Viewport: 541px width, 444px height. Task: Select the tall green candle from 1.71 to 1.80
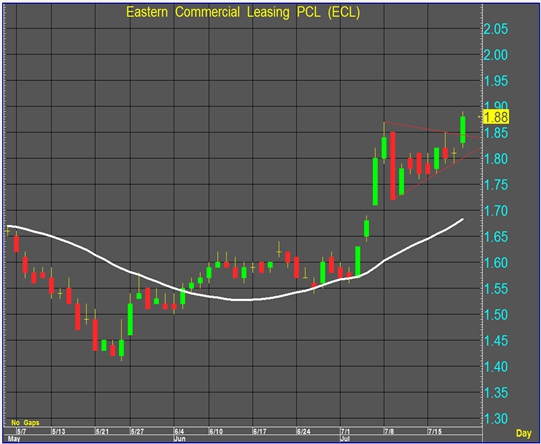click(x=375, y=181)
